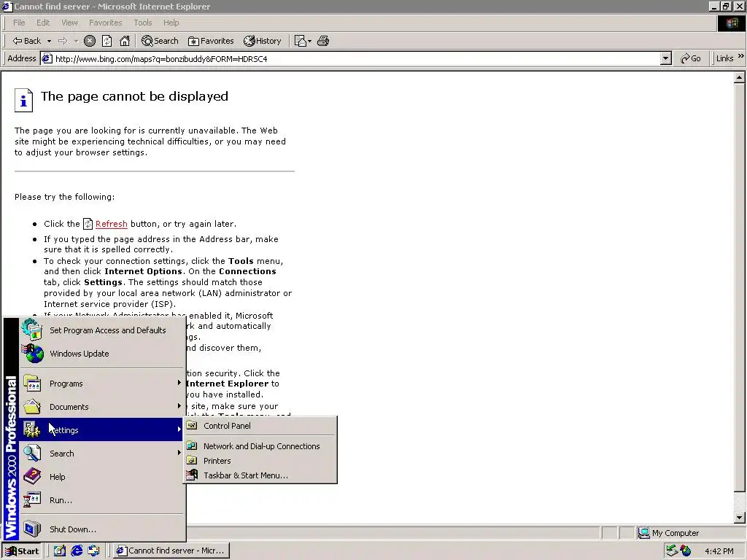Expand the Programs submenu
747x560 pixels.
[x=101, y=384]
